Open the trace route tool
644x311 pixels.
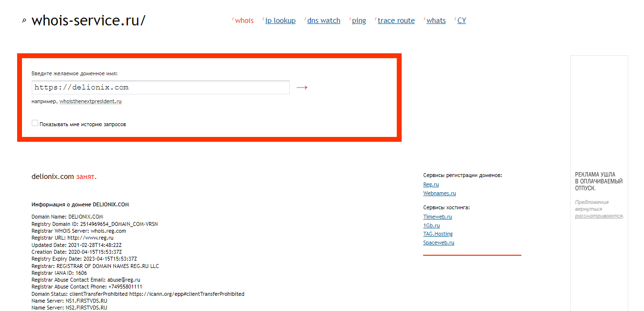[x=396, y=21]
